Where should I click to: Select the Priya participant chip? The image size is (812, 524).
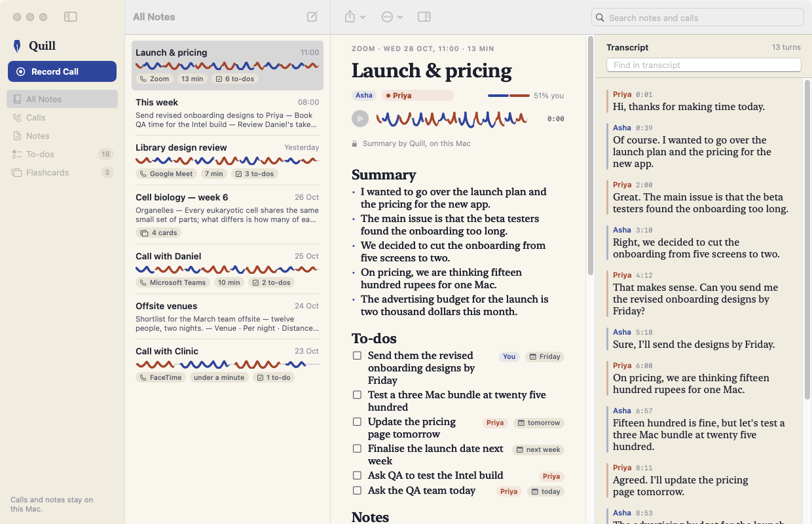coord(418,96)
